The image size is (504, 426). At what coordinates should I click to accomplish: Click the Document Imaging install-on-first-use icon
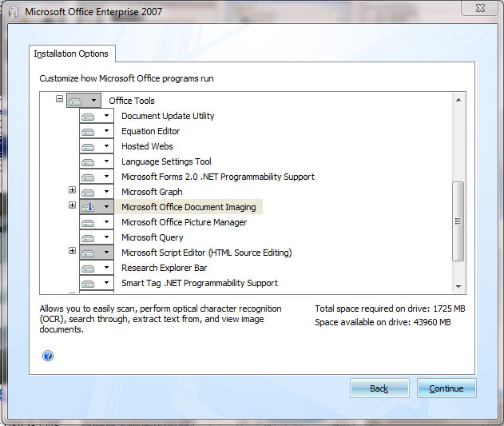88,207
